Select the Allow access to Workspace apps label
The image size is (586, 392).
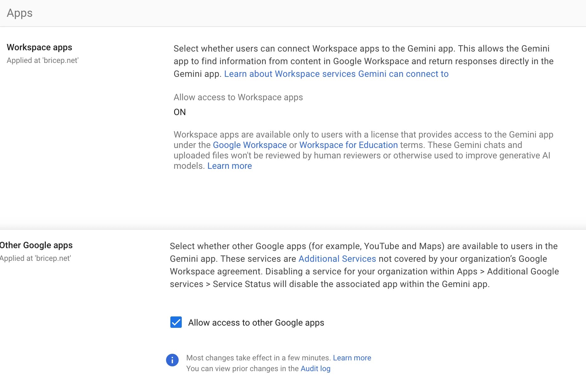point(238,97)
